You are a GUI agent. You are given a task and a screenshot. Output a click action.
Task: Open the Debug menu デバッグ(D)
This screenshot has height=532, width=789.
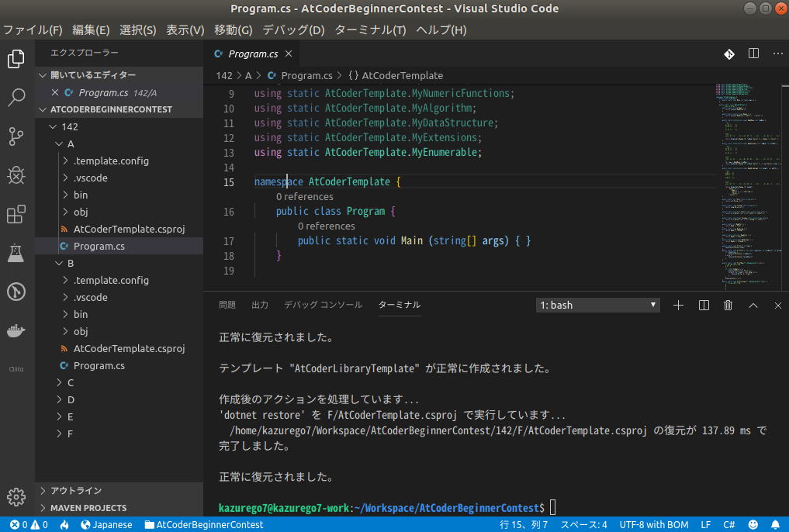[x=293, y=30]
